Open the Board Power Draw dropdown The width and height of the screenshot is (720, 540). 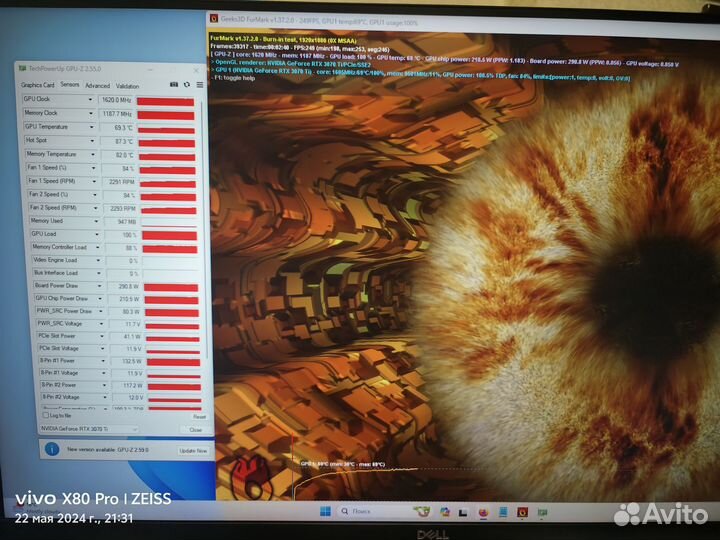pos(100,286)
